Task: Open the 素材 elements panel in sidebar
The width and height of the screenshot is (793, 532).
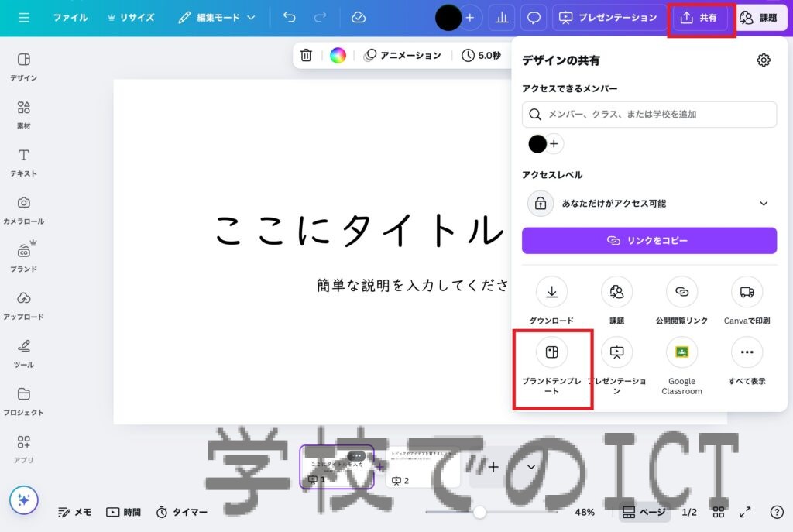Action: (24, 114)
